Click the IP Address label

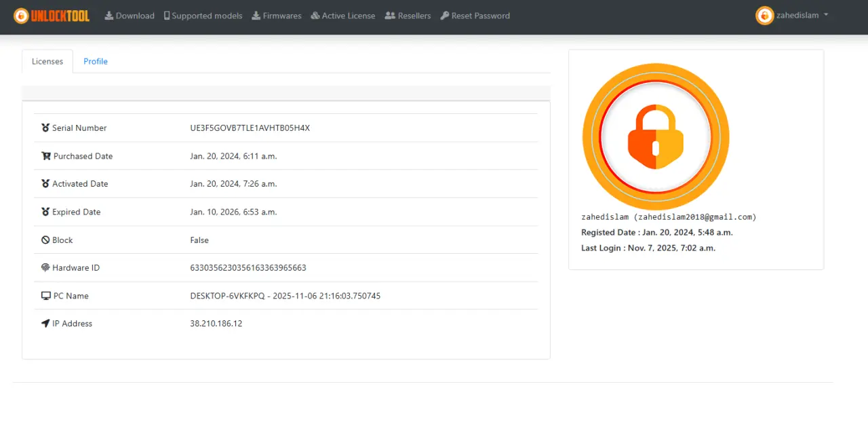click(73, 324)
